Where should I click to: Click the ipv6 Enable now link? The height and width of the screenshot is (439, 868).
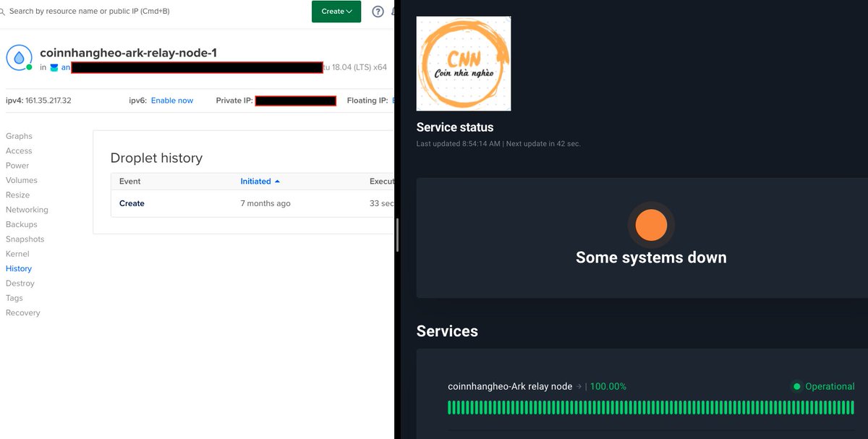click(x=172, y=101)
